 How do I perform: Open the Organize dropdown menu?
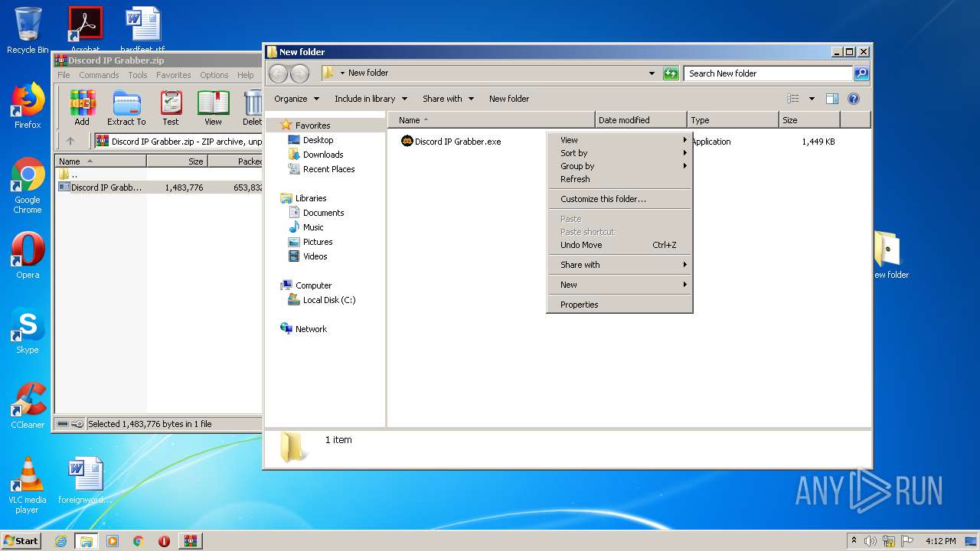(296, 99)
